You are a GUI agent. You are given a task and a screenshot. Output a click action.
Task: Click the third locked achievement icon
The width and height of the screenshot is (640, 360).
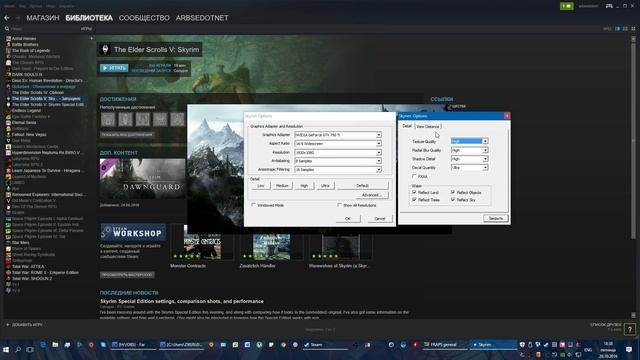tap(143, 119)
